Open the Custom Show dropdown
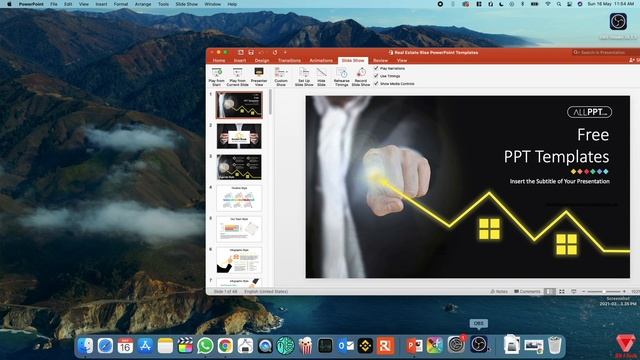The image size is (640, 360). pos(281,77)
